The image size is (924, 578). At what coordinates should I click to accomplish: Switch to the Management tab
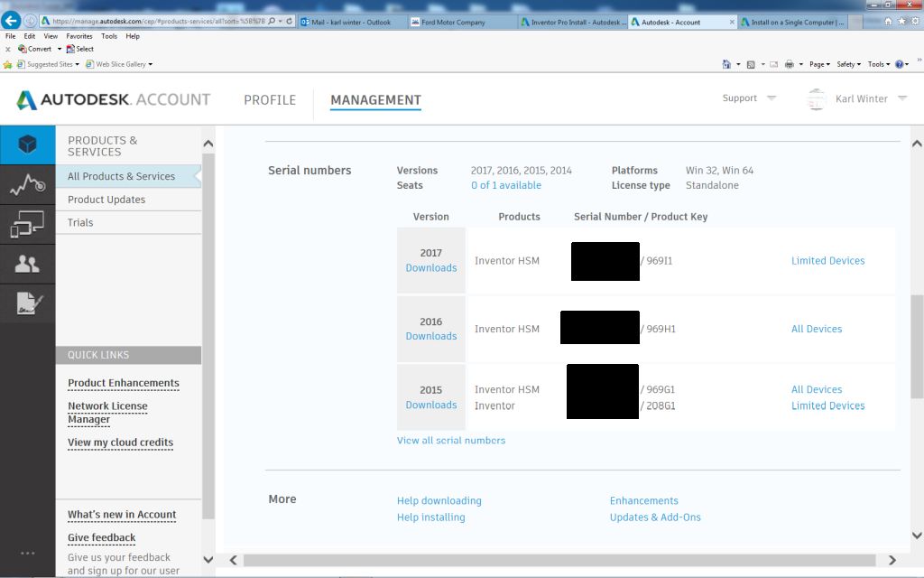(x=374, y=100)
